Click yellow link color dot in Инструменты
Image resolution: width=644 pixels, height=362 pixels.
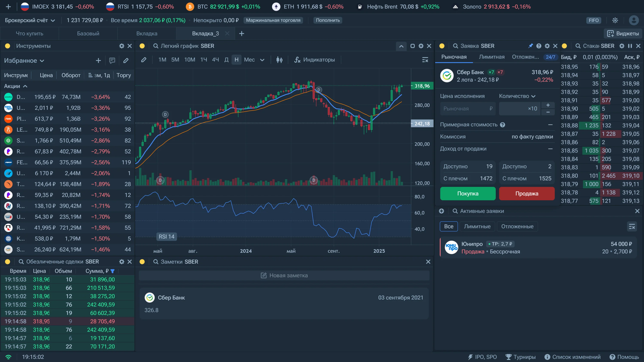pos(8,46)
